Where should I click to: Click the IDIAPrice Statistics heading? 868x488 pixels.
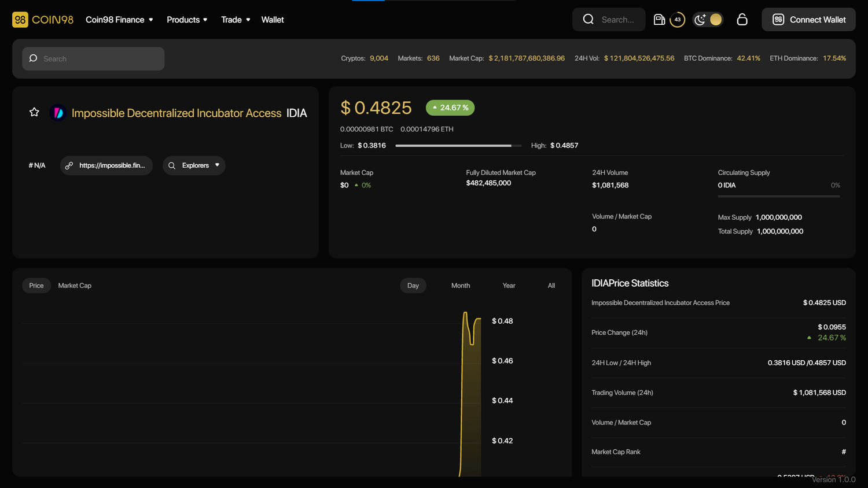[x=630, y=283]
